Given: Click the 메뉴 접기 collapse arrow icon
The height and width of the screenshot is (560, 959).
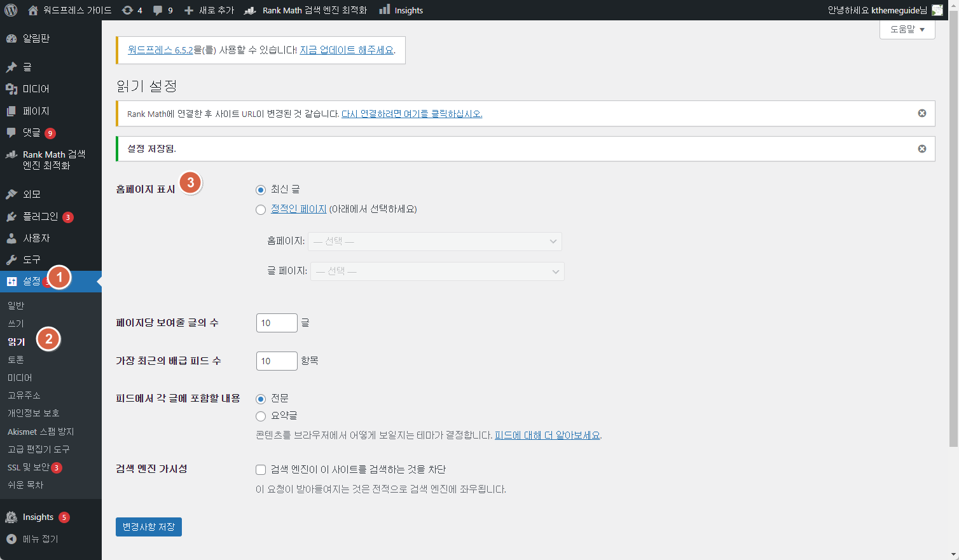Looking at the screenshot, I should 11,539.
